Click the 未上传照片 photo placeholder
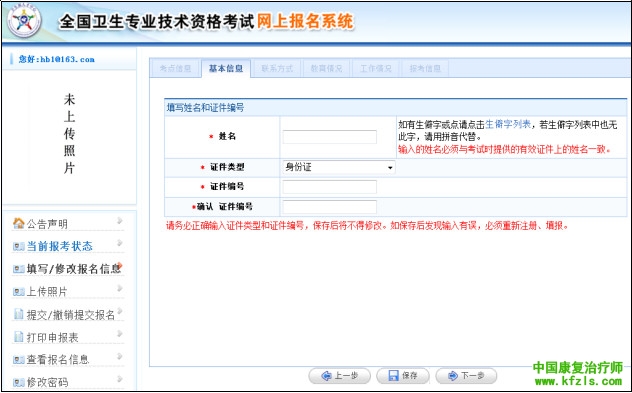632x393 pixels. tap(69, 134)
